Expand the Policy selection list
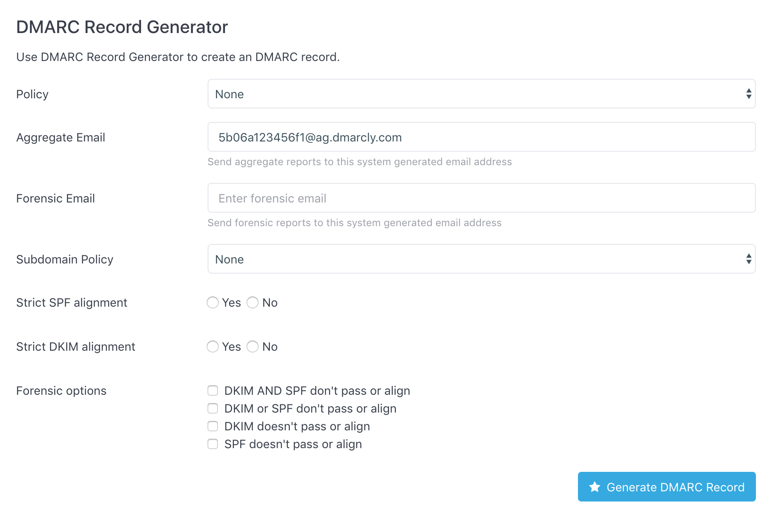The width and height of the screenshot is (772, 532). point(481,94)
